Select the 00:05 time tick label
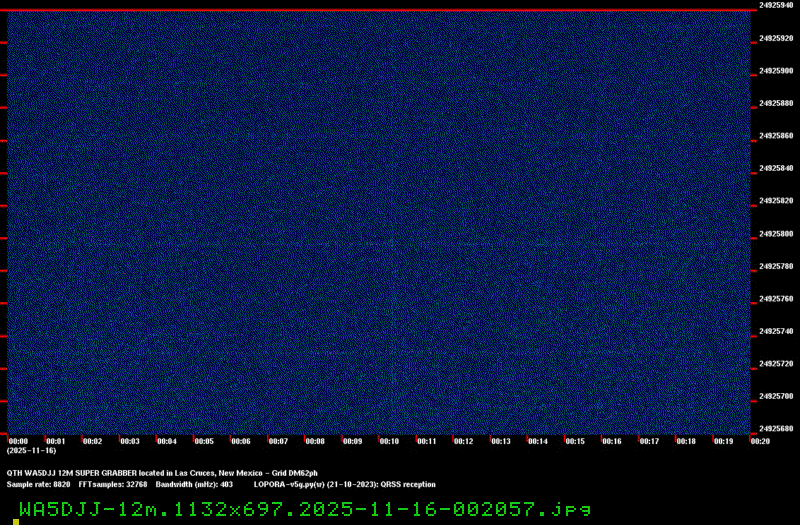The image size is (800, 525). [204, 441]
